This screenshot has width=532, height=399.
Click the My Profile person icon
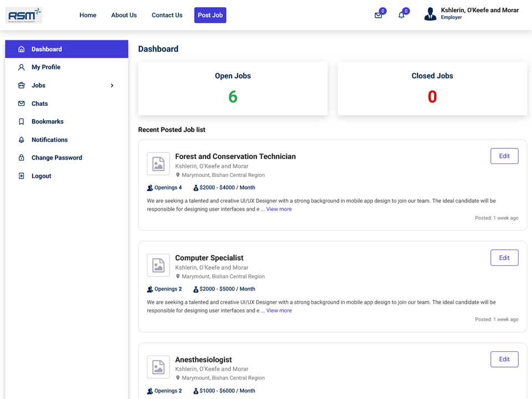pos(22,67)
